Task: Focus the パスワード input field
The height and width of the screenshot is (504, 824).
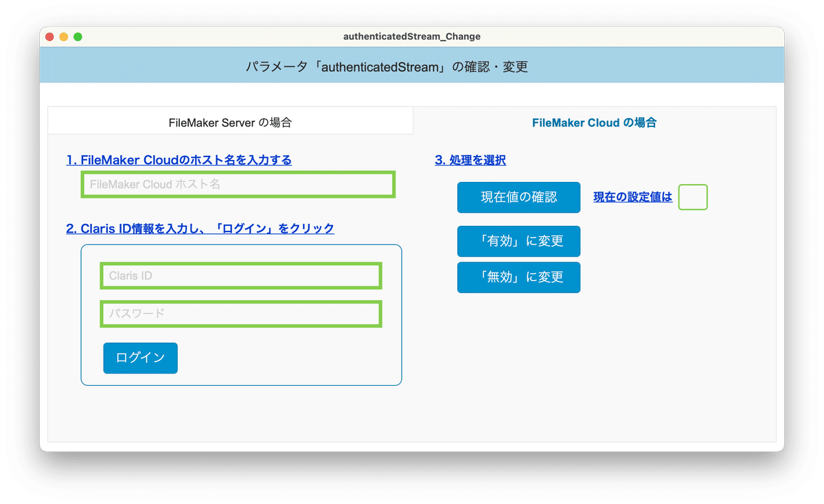Action: (x=241, y=314)
